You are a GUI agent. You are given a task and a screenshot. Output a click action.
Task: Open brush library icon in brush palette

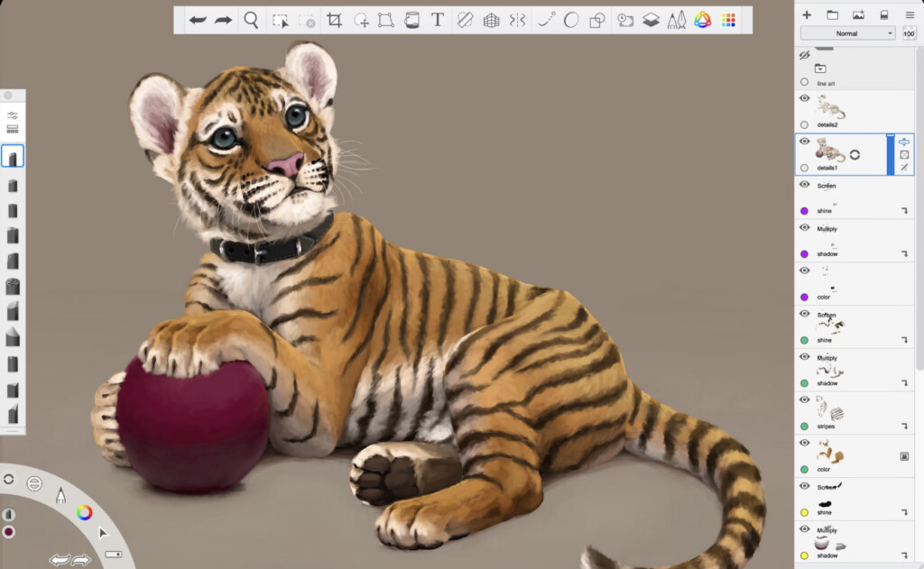(13, 129)
